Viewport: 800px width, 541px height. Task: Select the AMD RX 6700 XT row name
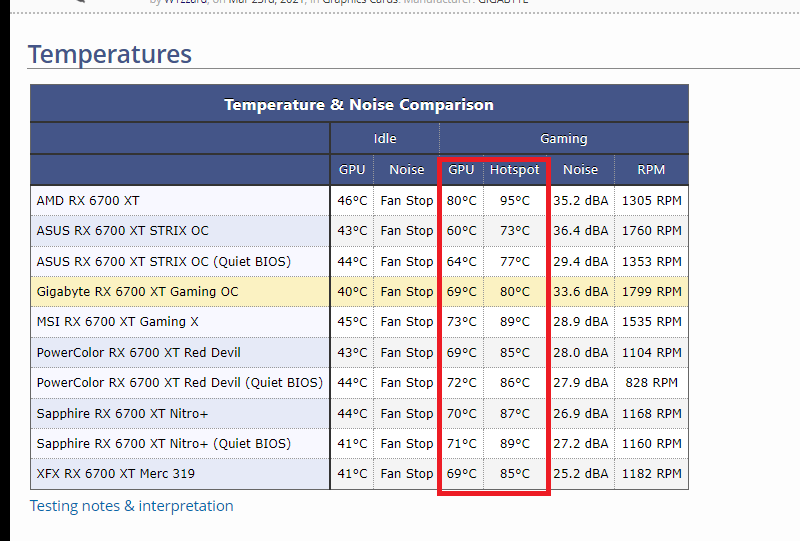point(88,201)
